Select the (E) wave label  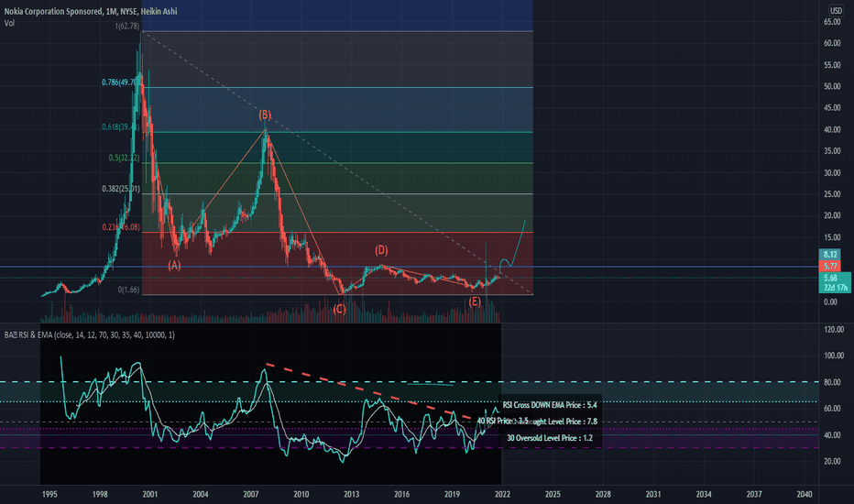point(475,301)
